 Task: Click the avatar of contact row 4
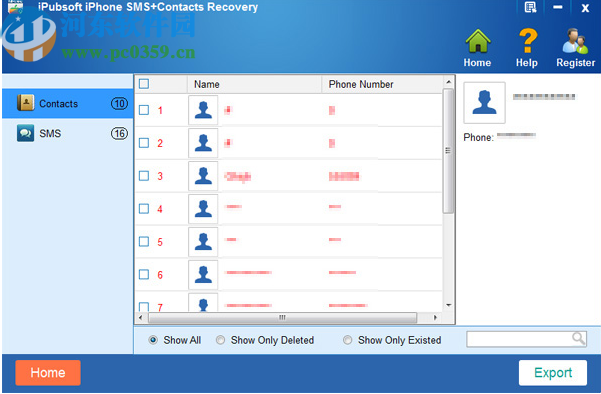click(x=203, y=209)
